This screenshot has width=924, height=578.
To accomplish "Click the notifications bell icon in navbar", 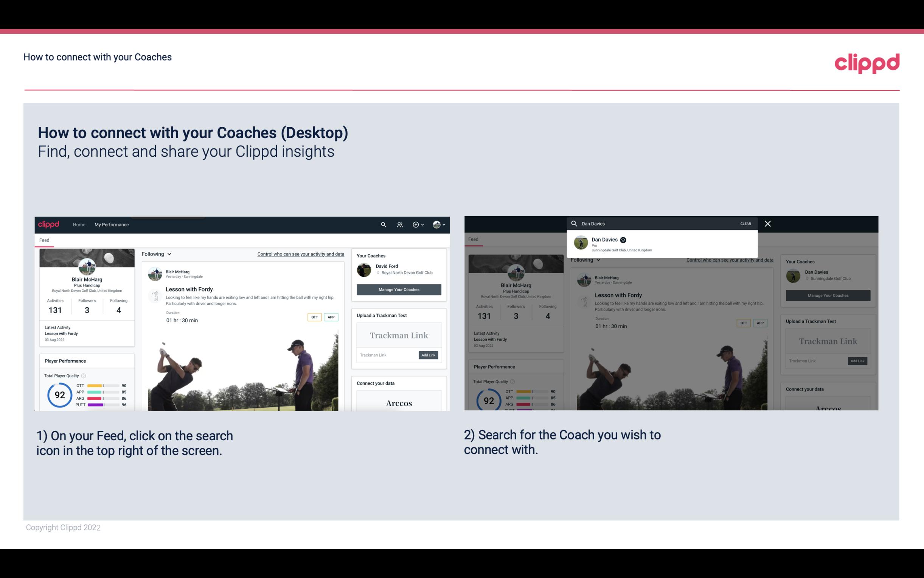I will (x=400, y=224).
